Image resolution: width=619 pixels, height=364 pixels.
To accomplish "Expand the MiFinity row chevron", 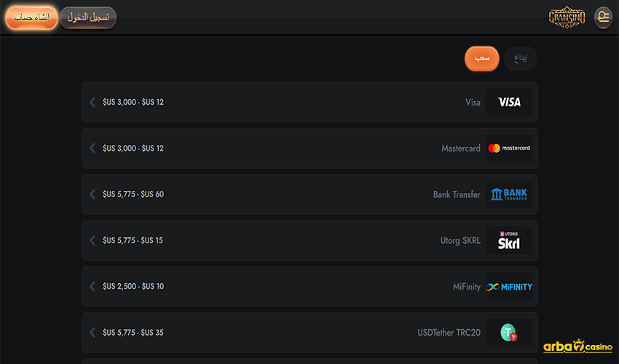I will 92,287.
